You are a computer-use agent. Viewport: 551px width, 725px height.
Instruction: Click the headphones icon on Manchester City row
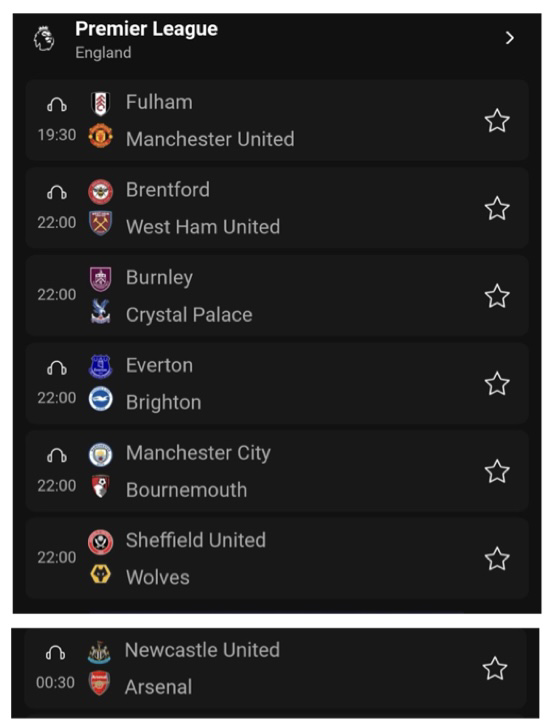57,456
